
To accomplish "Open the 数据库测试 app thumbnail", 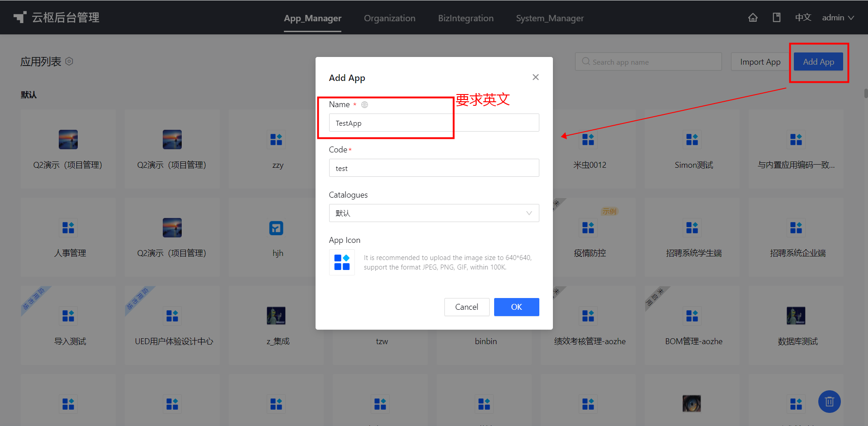I will point(796,316).
